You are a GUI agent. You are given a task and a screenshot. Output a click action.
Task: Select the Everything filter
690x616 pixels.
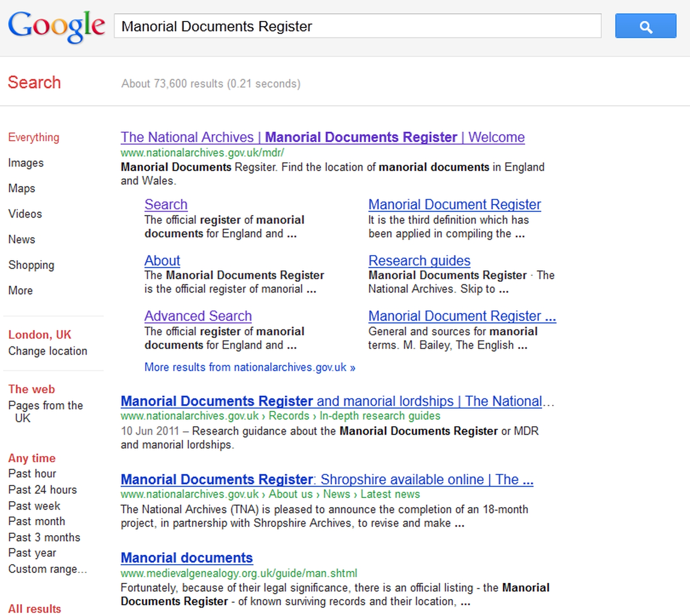(34, 137)
